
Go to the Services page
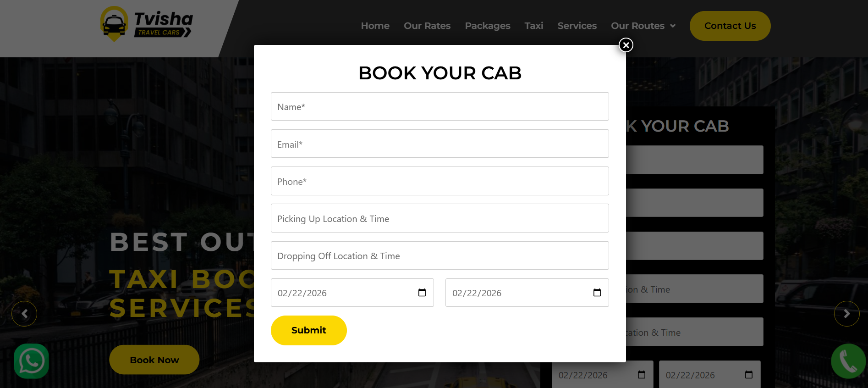coord(577,26)
